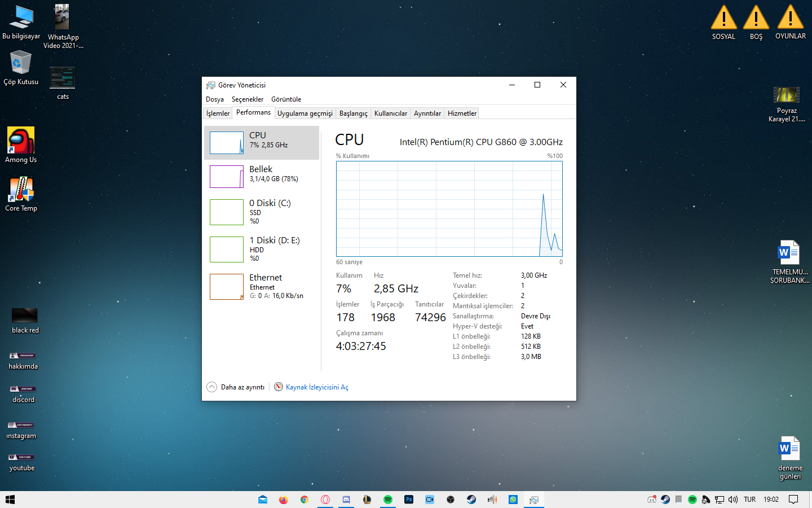The width and height of the screenshot is (812, 508).
Task: Open Discord from the taskbar
Action: 346,500
